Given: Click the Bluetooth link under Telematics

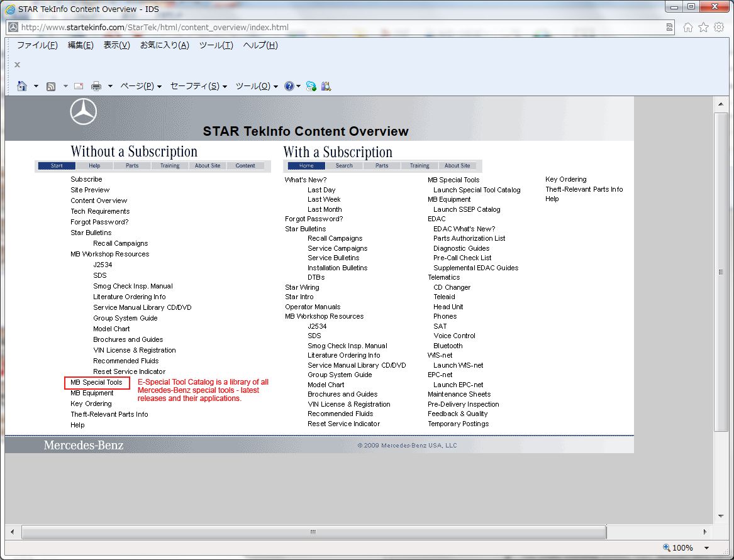Looking at the screenshot, I should pyautogui.click(x=448, y=346).
